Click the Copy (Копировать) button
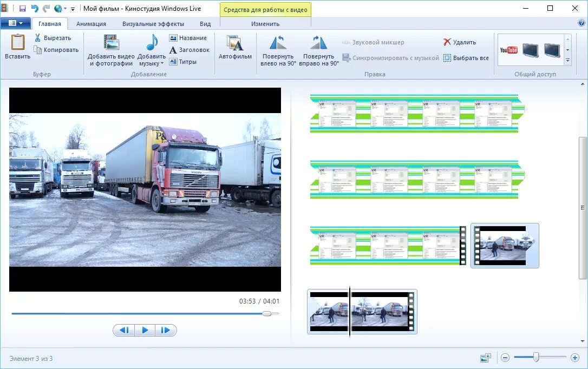 [x=56, y=50]
